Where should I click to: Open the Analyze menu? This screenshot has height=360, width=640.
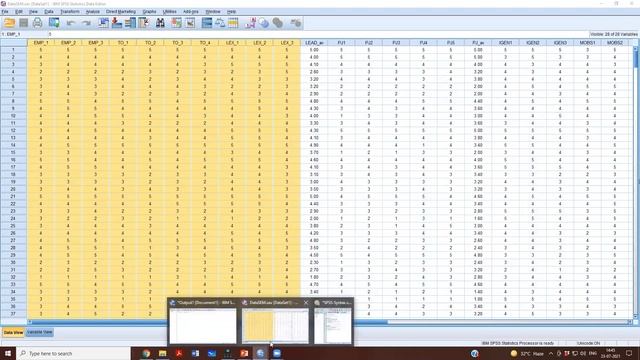click(x=93, y=11)
